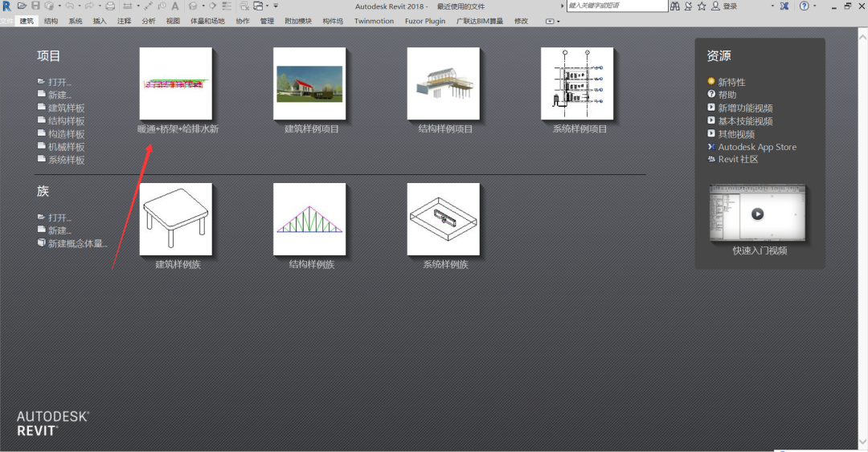The image size is (868, 452).
Task: Toggle the Thin Lines icon
Action: coord(227,6)
